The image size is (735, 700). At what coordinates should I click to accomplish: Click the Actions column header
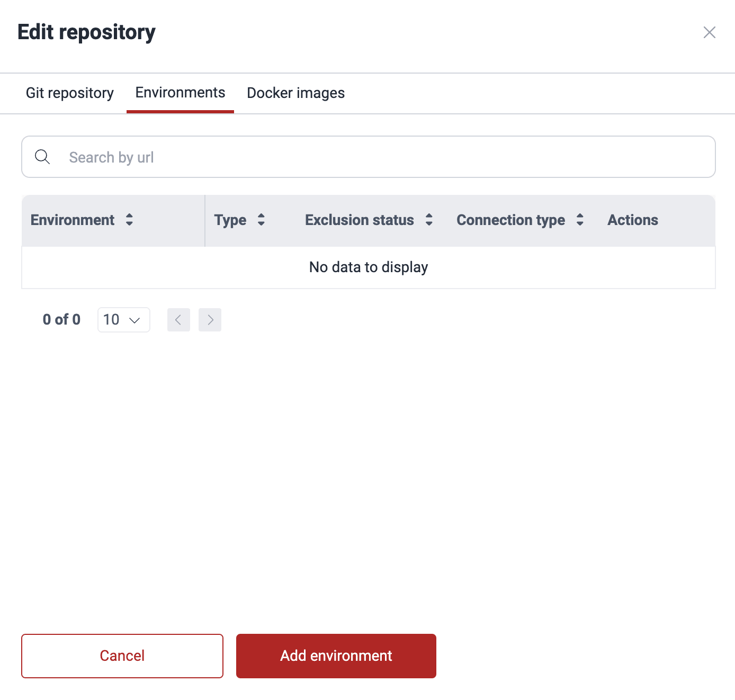coord(633,220)
